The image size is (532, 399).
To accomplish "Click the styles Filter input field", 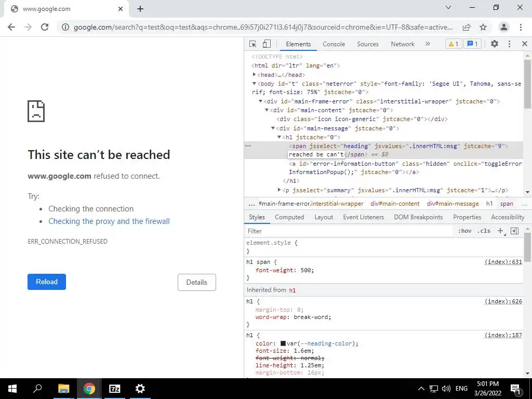I will click(x=350, y=231).
